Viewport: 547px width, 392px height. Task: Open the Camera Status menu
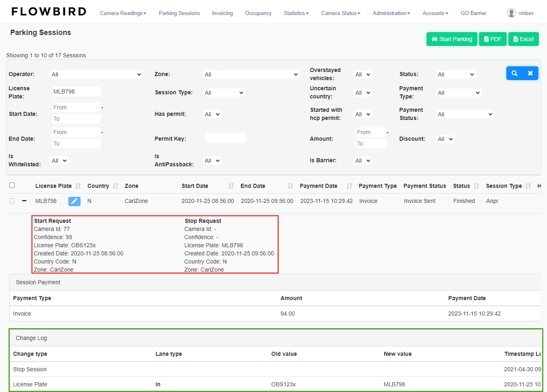341,13
